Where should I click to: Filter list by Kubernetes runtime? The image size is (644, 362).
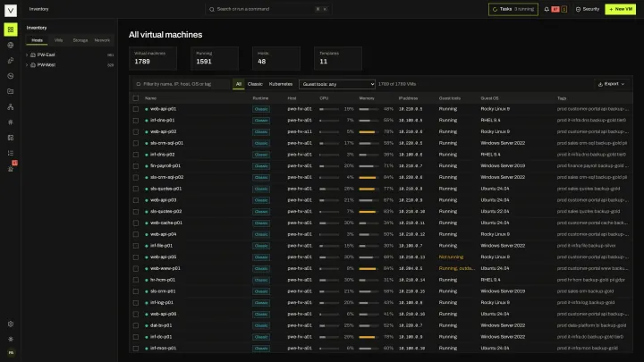281,84
